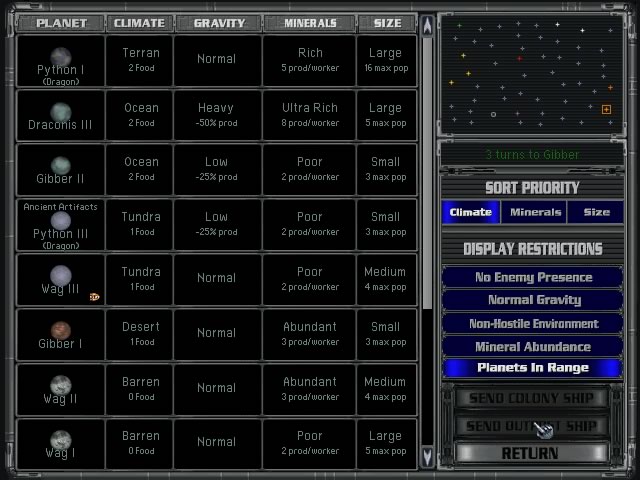Viewport: 640px width, 480px height.
Task: Sort priority by Climate
Action: [471, 212]
